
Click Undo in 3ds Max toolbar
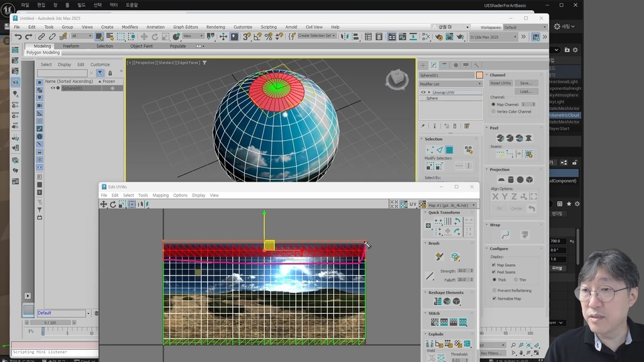point(18,37)
